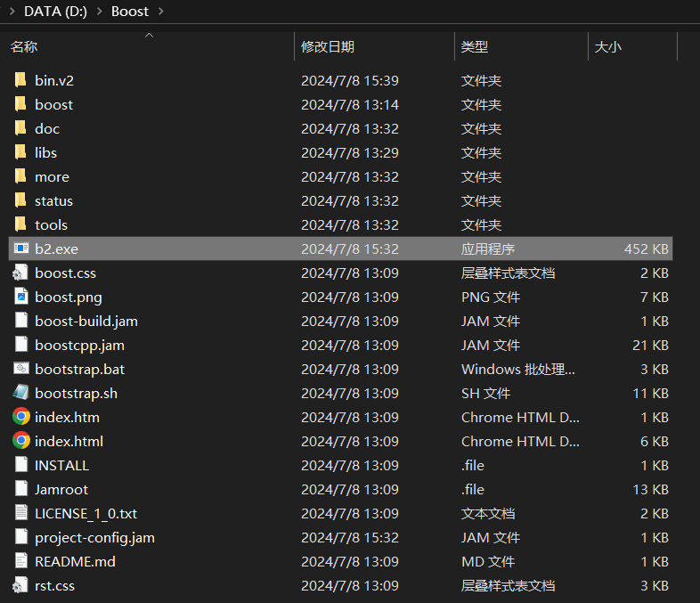Select the INSTALL file name
The image size is (700, 603).
click(x=61, y=466)
